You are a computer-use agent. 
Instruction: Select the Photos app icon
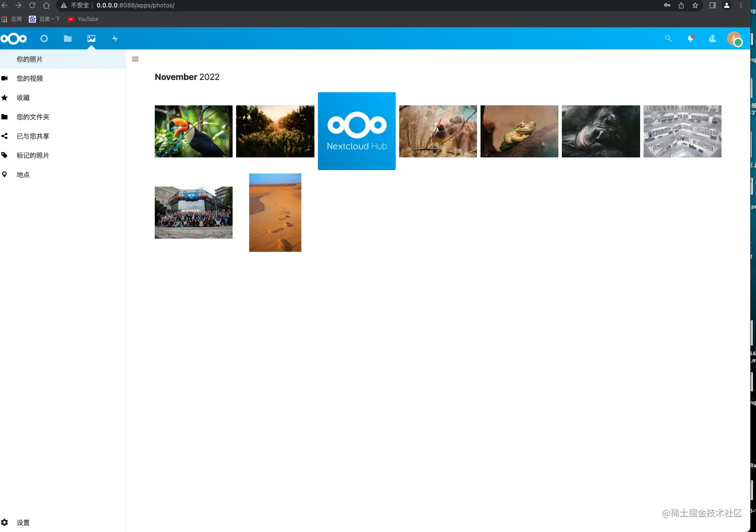91,38
